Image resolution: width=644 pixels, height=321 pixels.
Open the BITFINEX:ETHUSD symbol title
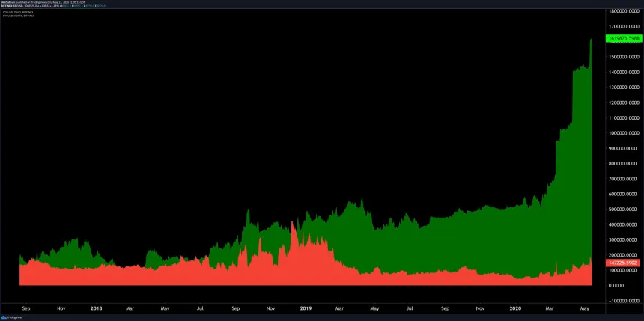(13, 7)
